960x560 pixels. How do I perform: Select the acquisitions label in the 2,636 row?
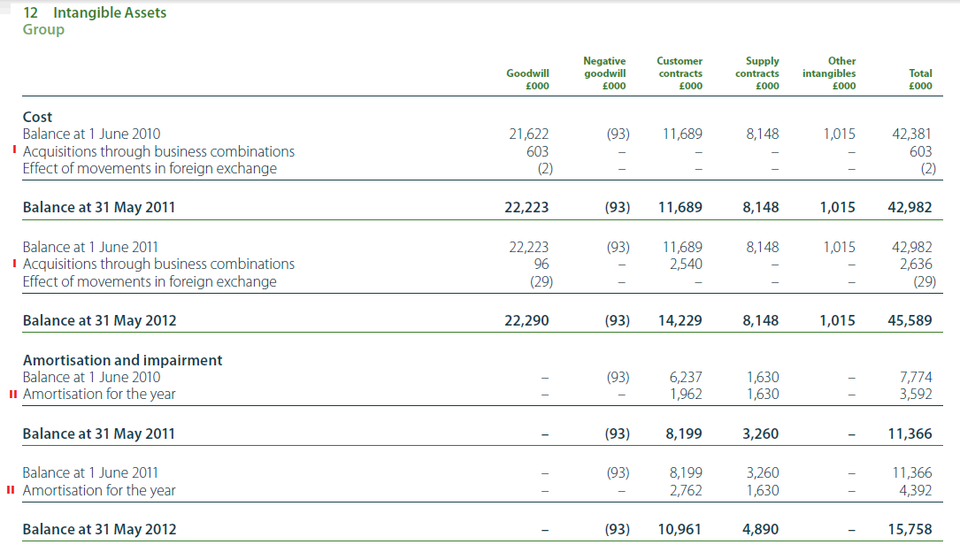click(x=158, y=264)
